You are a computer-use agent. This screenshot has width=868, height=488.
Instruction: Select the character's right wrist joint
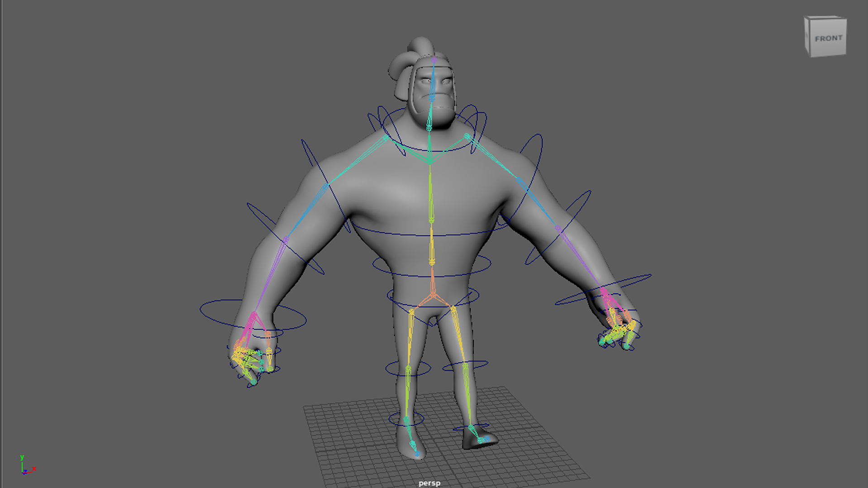pos(254,314)
